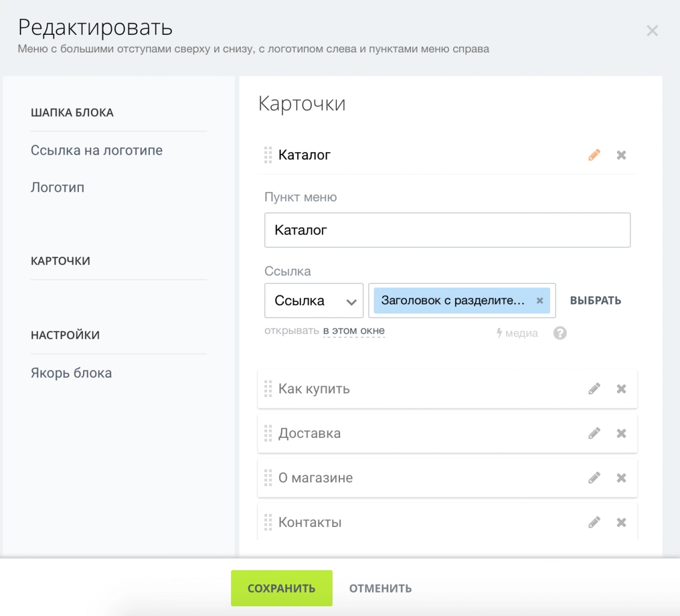Remove the Доставка card via X icon
680x616 pixels.
tap(621, 433)
